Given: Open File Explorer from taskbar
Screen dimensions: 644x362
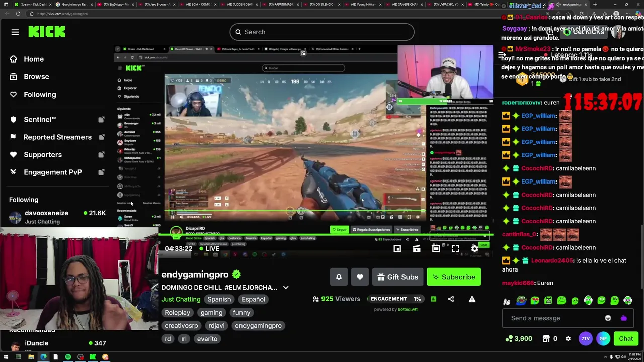Looking at the screenshot, I should coord(31,357).
